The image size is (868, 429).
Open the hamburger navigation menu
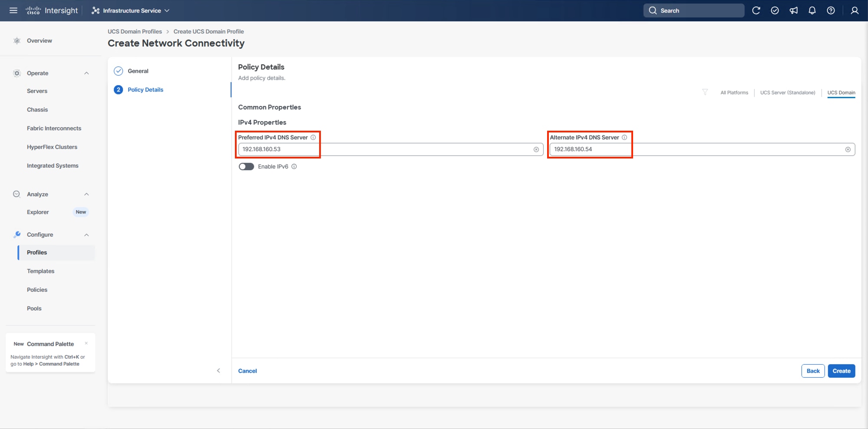(13, 10)
